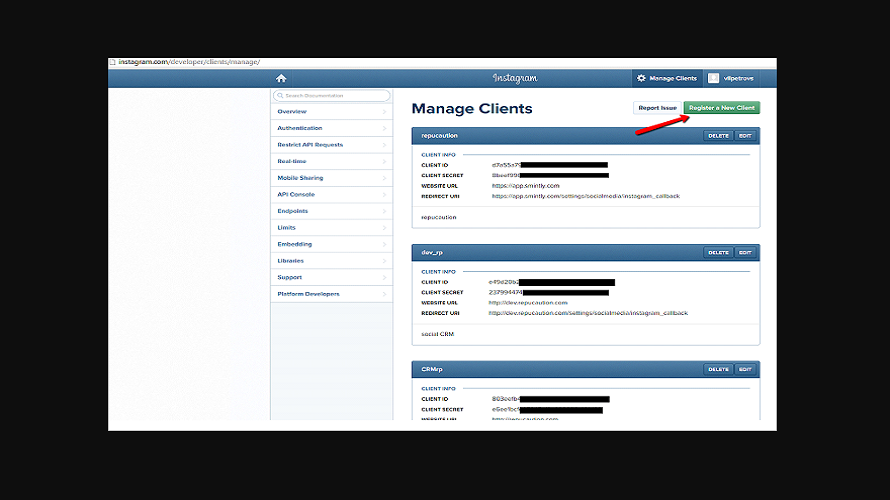
Task: Open the Limits sidebar item
Action: click(x=331, y=228)
